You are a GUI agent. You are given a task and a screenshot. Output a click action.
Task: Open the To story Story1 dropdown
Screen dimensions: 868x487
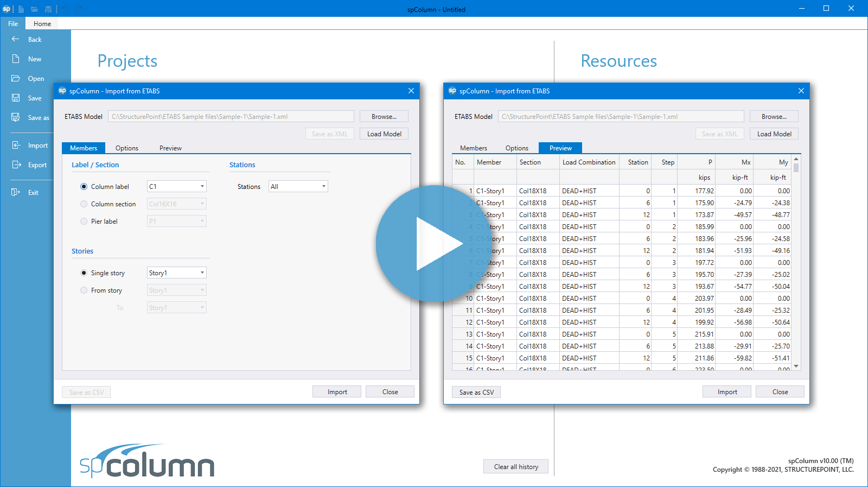coord(177,307)
